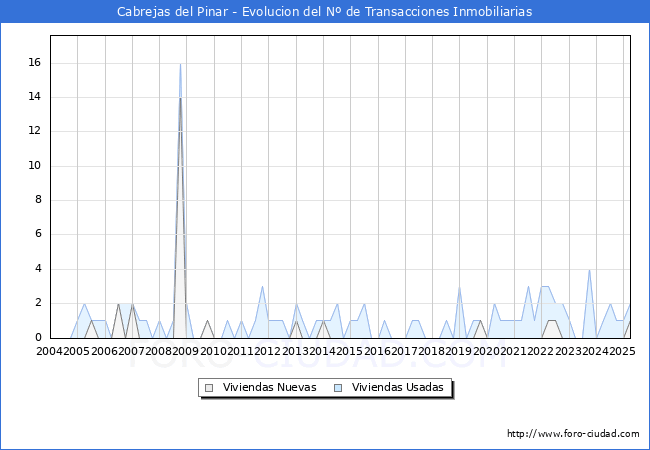
Task: Click the Viviendas Usadas legend label
Action: click(398, 387)
